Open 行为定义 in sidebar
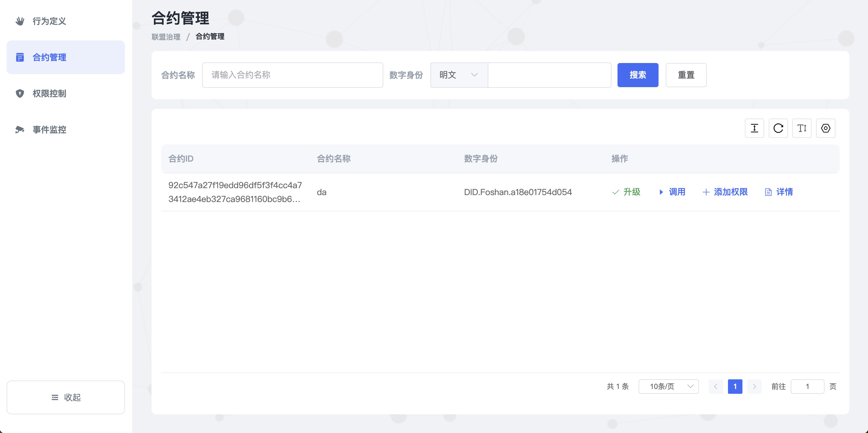Viewport: 868px width, 433px height. click(49, 21)
